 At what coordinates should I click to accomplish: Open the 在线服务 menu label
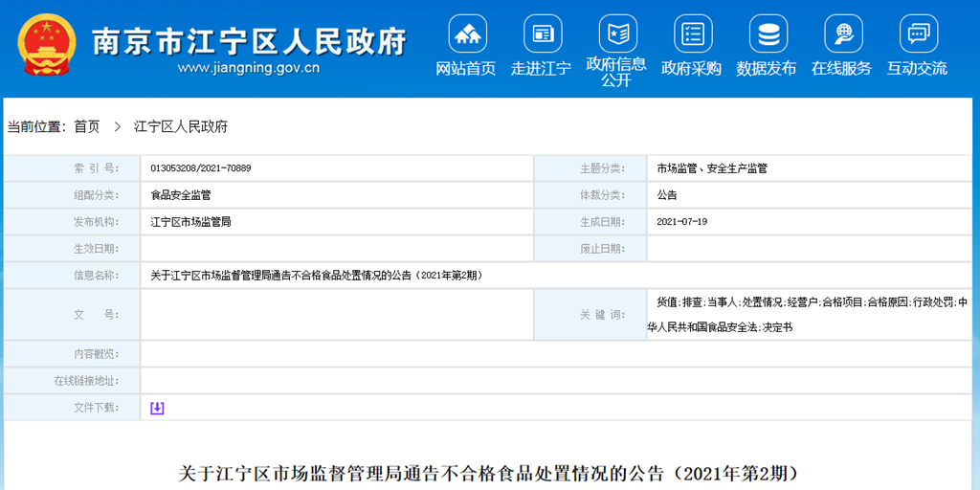click(842, 69)
